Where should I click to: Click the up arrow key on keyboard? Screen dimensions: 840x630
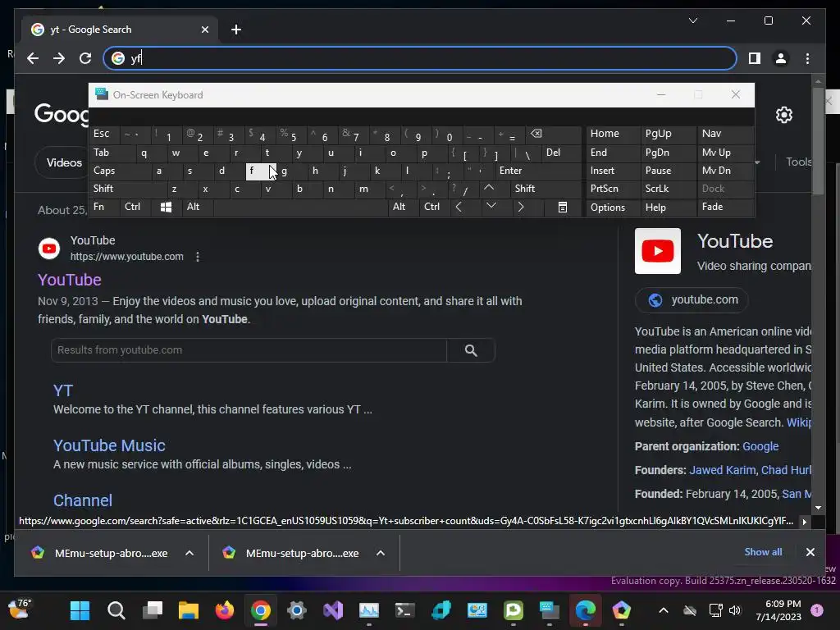pyautogui.click(x=489, y=189)
